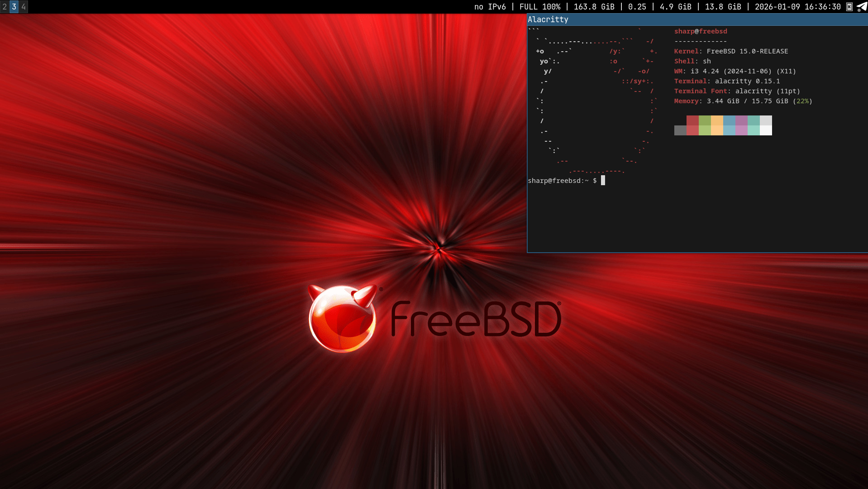Pick the light blue swatch in lower row

[729, 130]
